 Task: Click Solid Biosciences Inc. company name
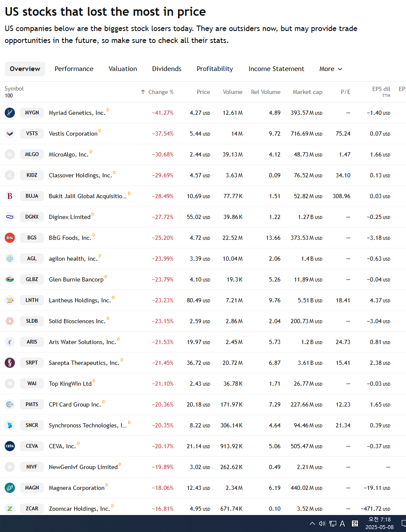(77, 321)
